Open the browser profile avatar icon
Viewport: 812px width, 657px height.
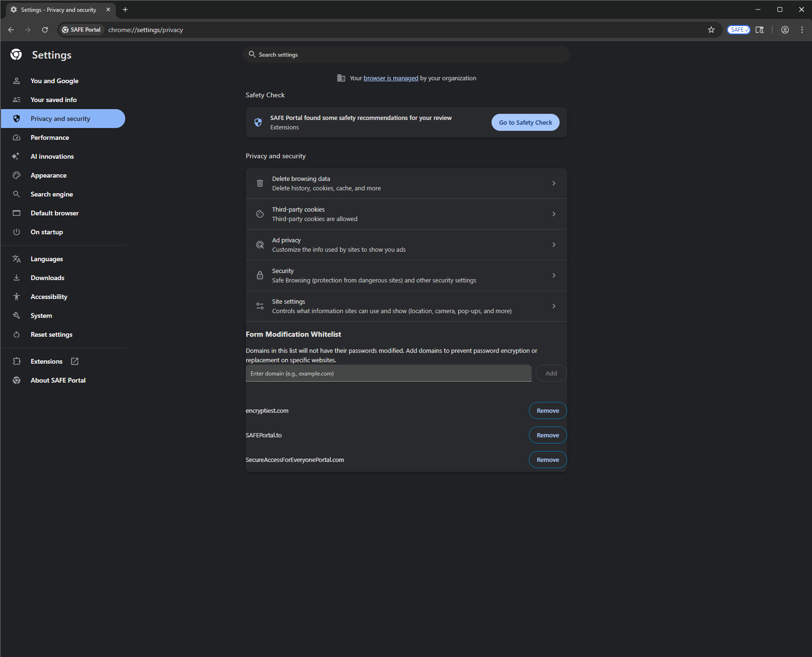click(x=785, y=29)
